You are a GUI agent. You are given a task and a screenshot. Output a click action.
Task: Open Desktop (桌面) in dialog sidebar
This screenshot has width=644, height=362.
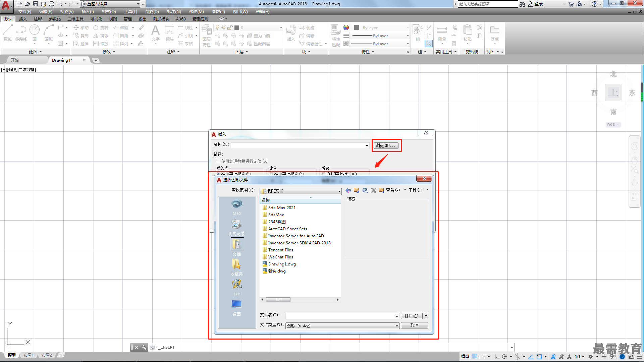pos(236,308)
